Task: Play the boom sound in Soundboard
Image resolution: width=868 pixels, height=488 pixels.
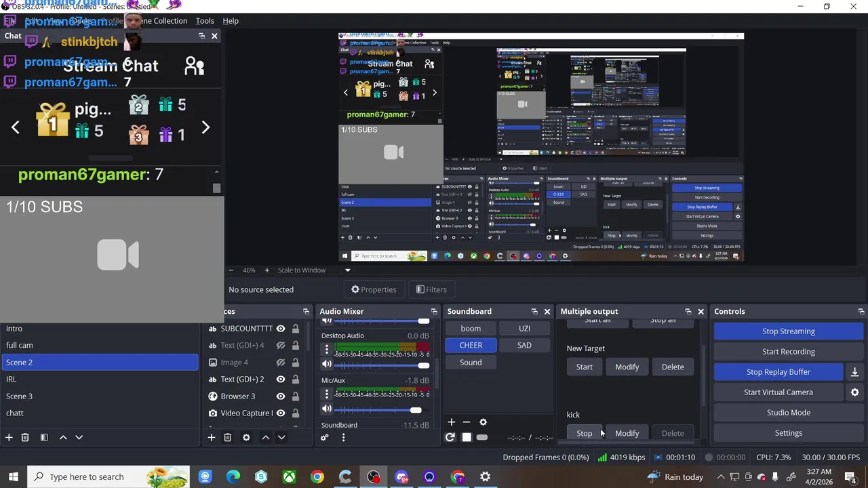Action: pos(471,329)
